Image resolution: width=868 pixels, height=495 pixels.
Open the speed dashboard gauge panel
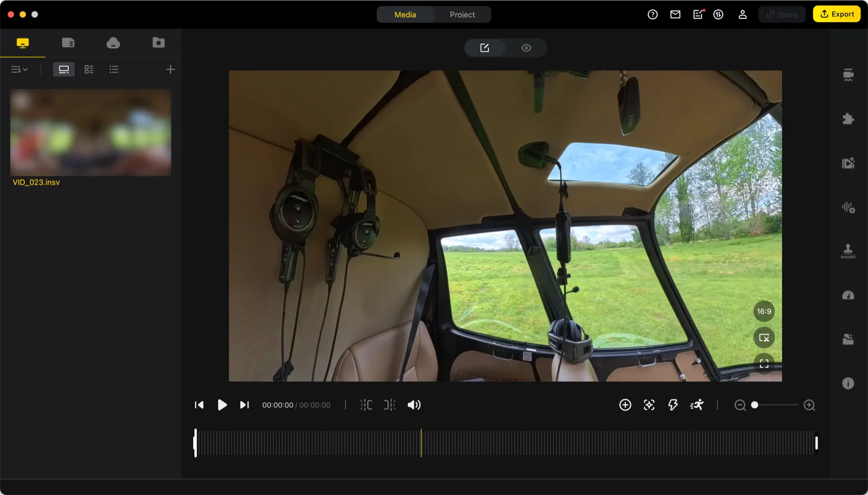tap(848, 295)
